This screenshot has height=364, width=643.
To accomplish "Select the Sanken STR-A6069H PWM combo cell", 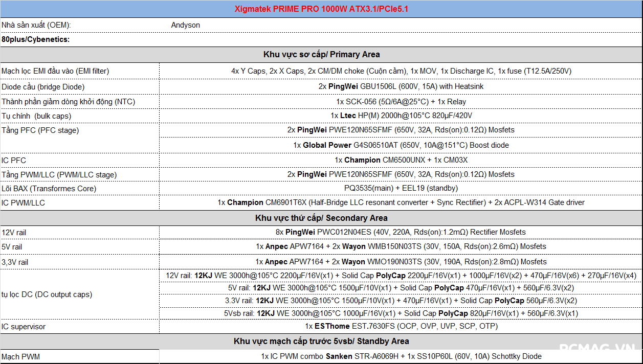I will click(401, 356).
